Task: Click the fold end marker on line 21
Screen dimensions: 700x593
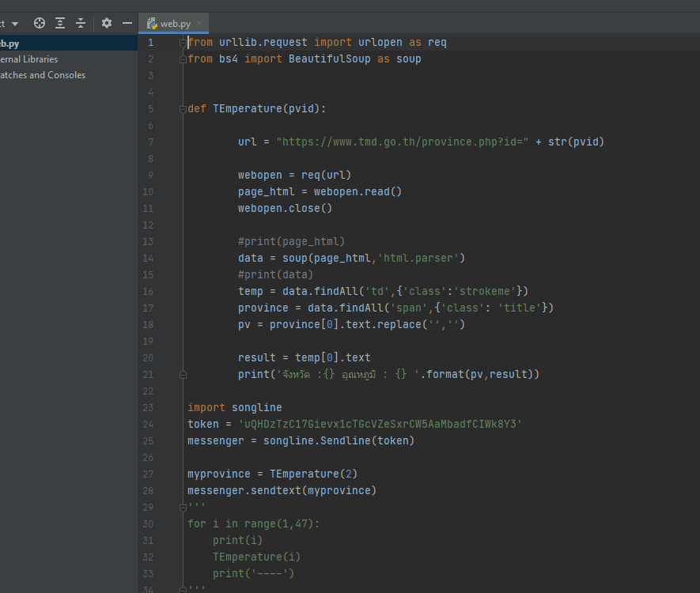Action: click(x=183, y=375)
